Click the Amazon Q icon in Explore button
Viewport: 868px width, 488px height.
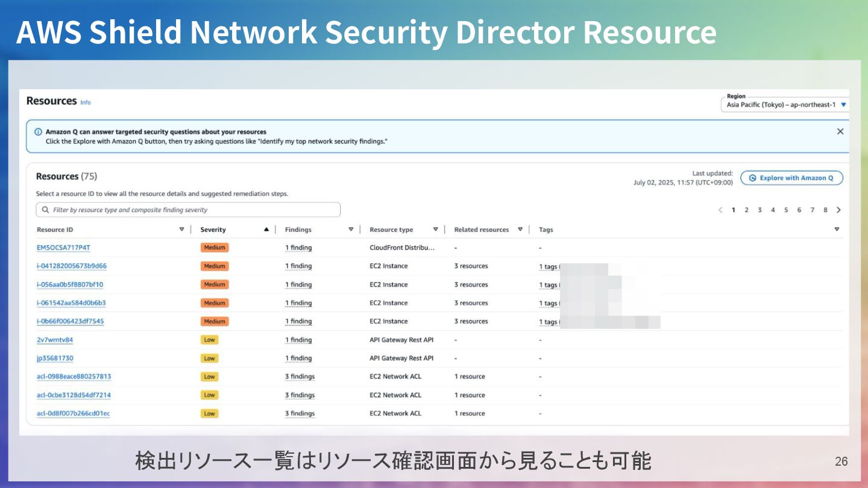(x=752, y=178)
